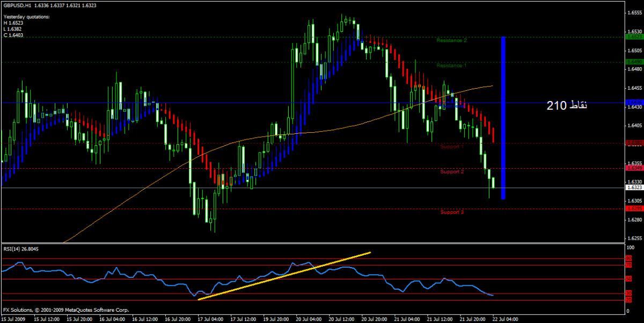
Task: Select the tall blue vertical bar
Action: tap(503, 118)
